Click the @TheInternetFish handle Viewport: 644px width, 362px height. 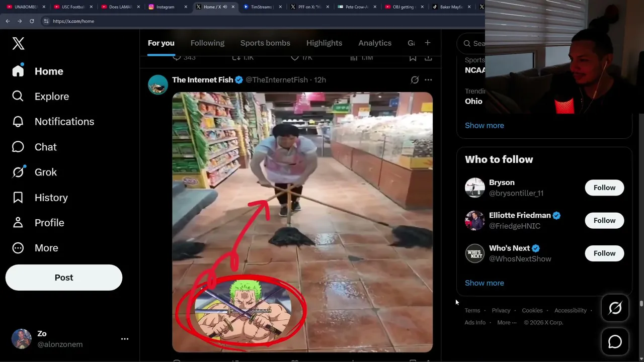[277, 80]
